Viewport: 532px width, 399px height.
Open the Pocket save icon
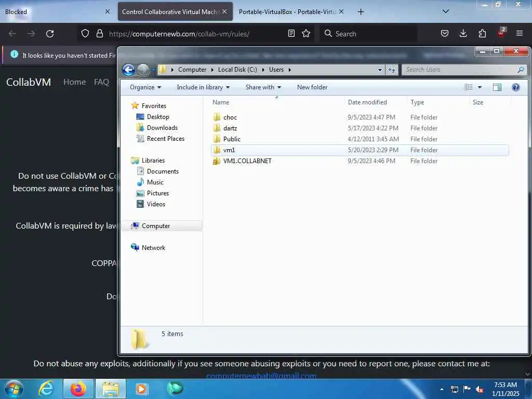click(445, 33)
